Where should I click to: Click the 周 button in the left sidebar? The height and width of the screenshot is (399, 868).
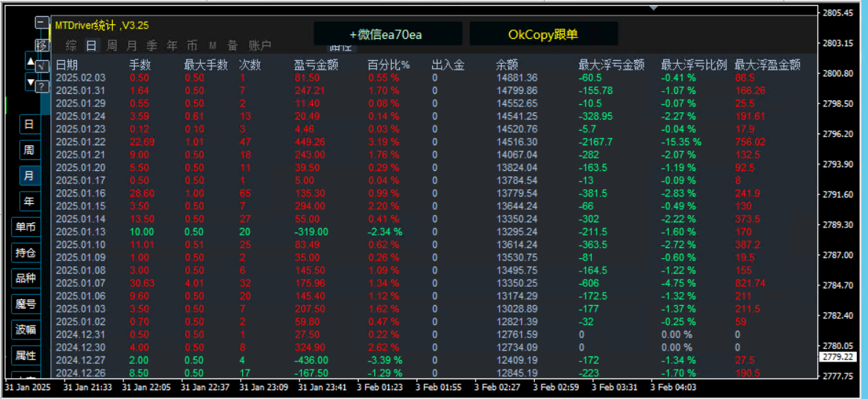click(30, 150)
